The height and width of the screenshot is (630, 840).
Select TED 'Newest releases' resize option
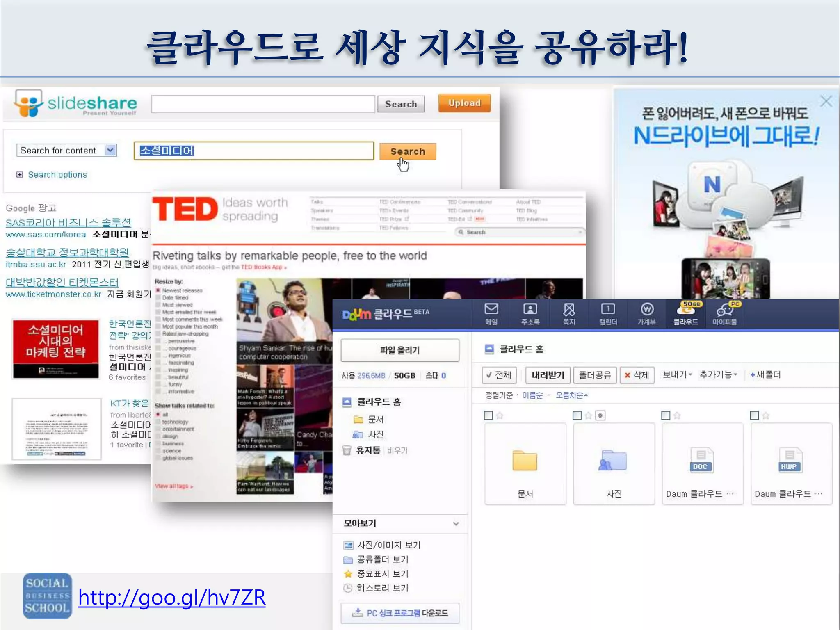(158, 290)
